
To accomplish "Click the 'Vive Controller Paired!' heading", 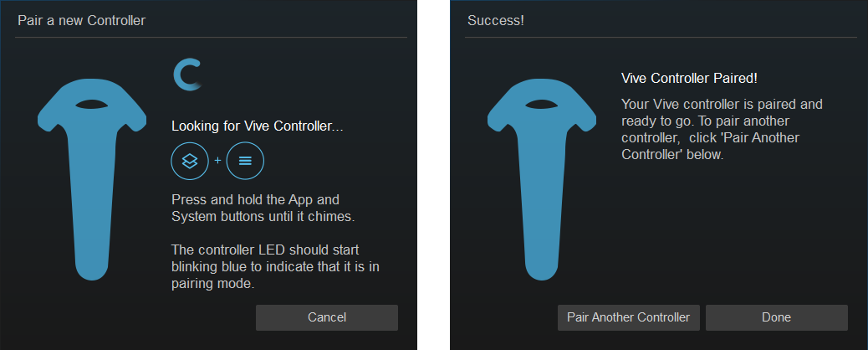I will (689, 78).
